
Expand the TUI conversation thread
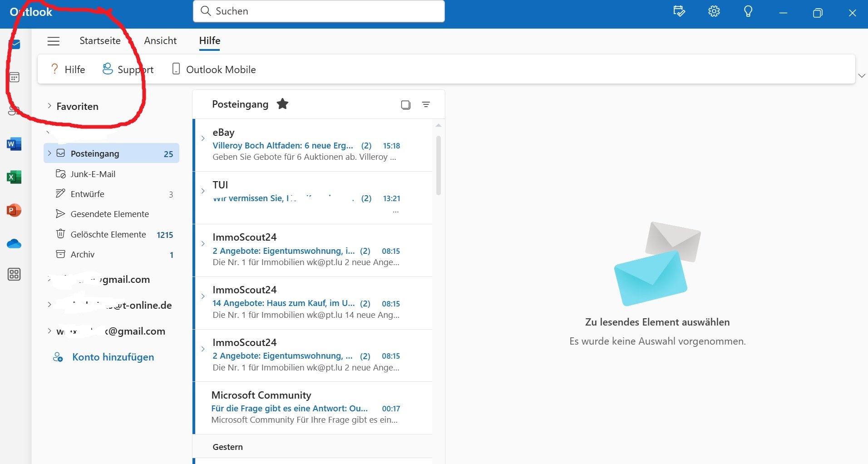tap(203, 191)
